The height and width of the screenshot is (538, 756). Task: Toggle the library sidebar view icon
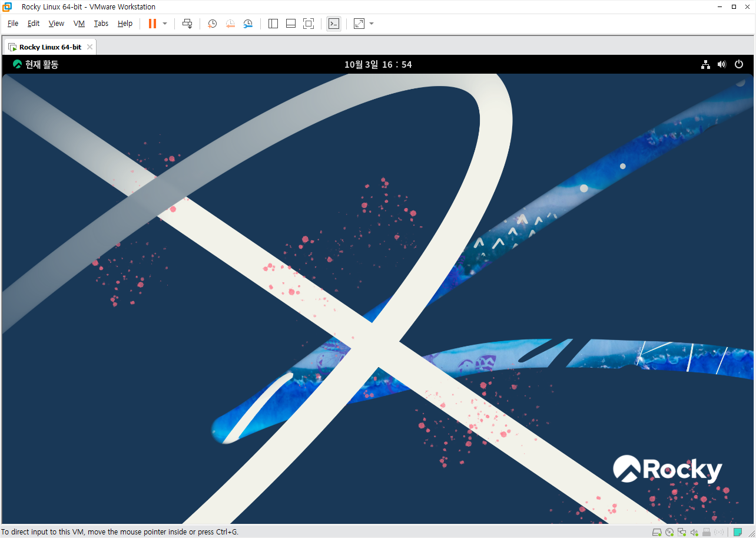(x=273, y=24)
